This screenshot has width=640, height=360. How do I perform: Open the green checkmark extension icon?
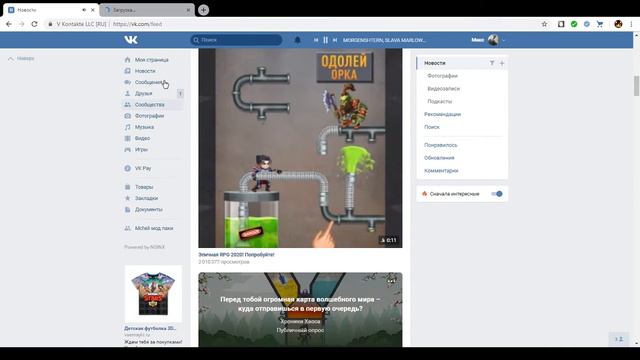click(x=574, y=24)
